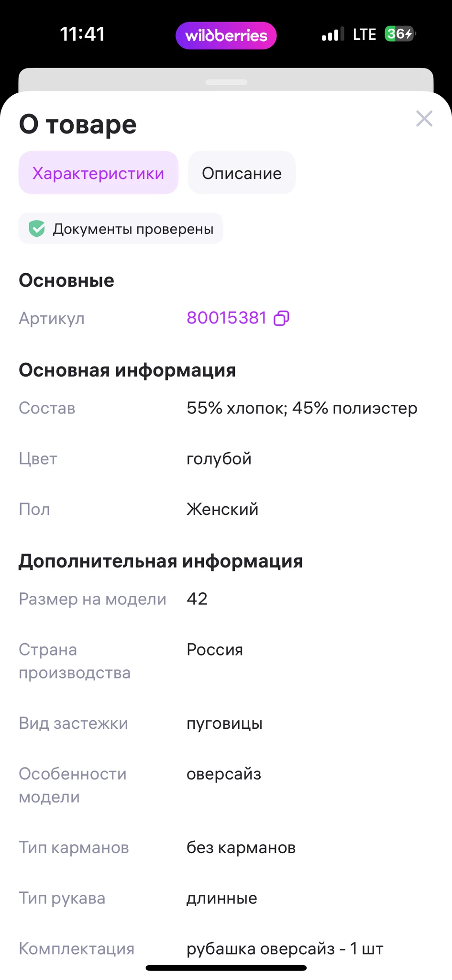Tap the status bar clock 11:41

(x=82, y=34)
